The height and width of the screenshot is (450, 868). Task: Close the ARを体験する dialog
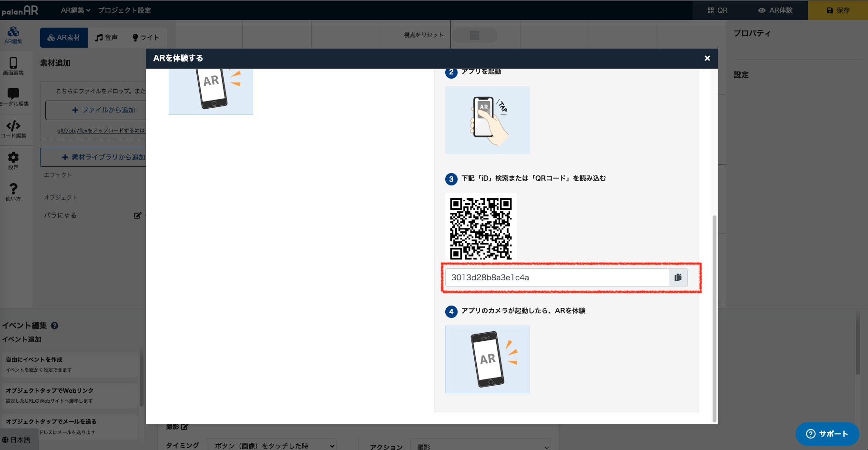[x=707, y=58]
